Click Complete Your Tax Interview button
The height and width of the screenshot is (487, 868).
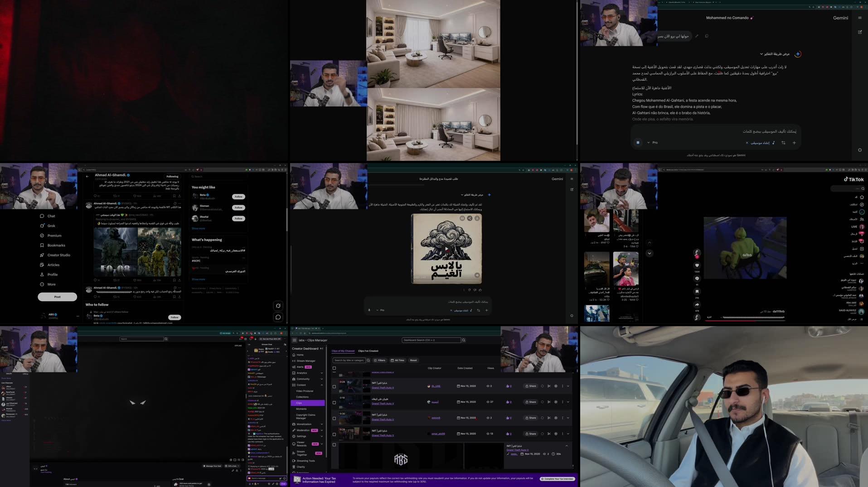click(x=557, y=478)
